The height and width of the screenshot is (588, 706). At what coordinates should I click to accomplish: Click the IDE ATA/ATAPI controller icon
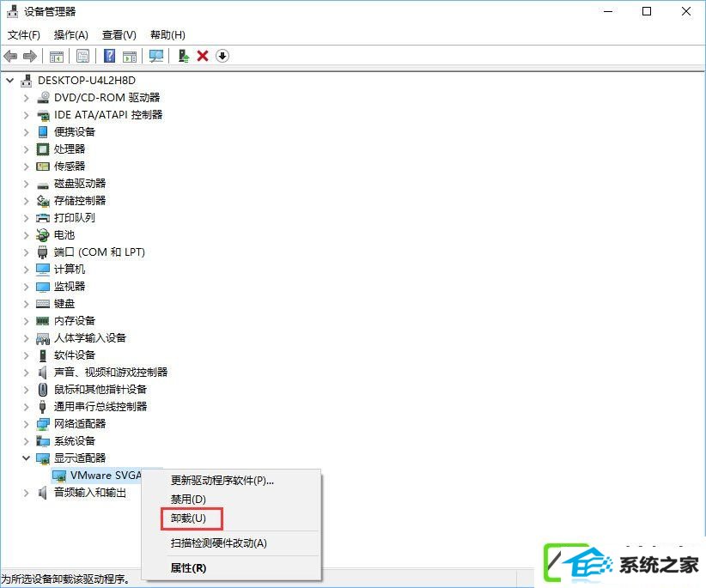pyautogui.click(x=43, y=115)
